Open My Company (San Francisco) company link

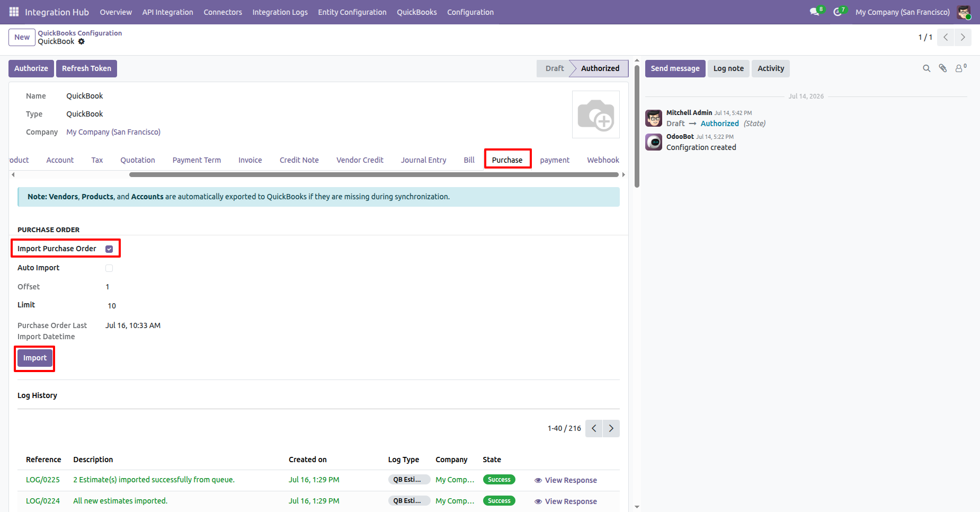pos(113,132)
